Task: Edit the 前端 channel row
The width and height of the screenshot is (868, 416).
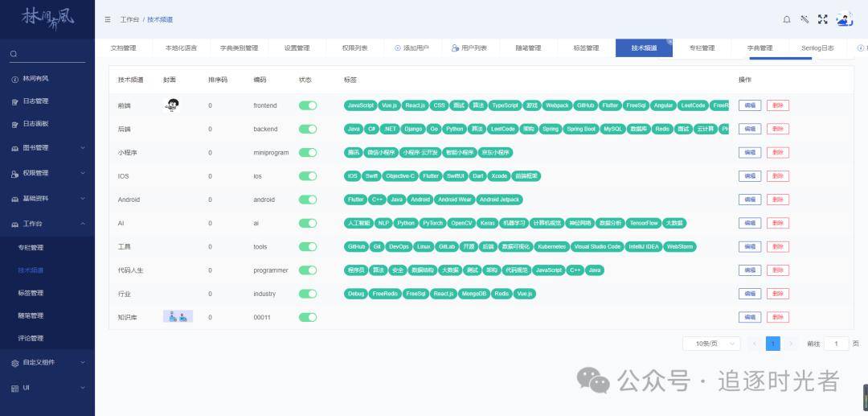Action: 750,105
